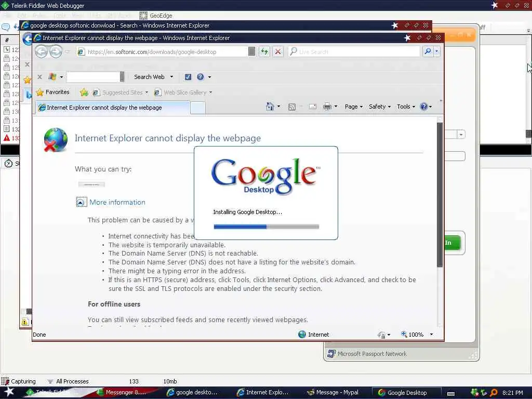Viewport: 532px width, 399px height.
Task: Click the Microsoft Passport Network icon
Action: point(331,354)
